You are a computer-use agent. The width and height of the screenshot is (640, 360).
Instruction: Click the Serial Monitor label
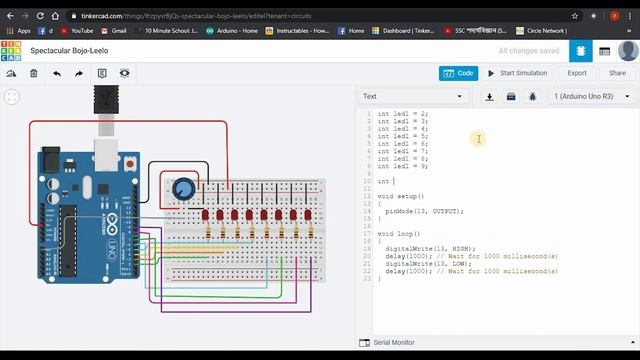[394, 342]
